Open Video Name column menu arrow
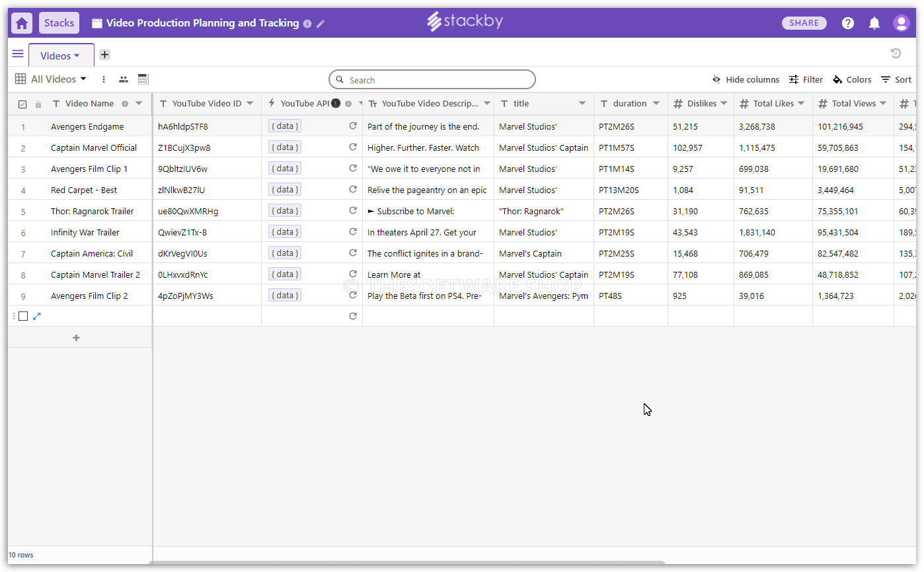The height and width of the screenshot is (572, 924). click(139, 103)
